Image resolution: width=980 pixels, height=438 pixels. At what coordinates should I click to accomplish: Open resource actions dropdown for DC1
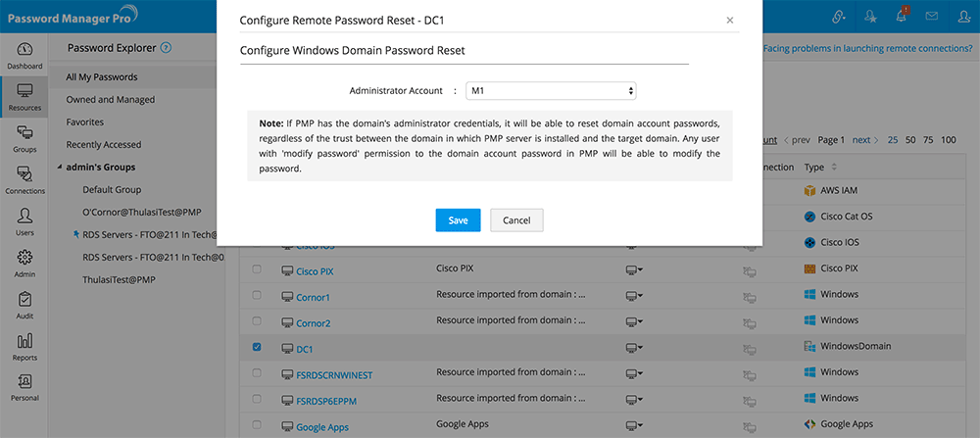point(634,348)
